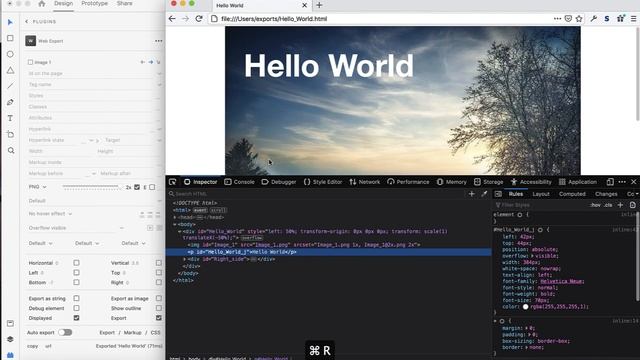Click the image quality slider

[90, 187]
